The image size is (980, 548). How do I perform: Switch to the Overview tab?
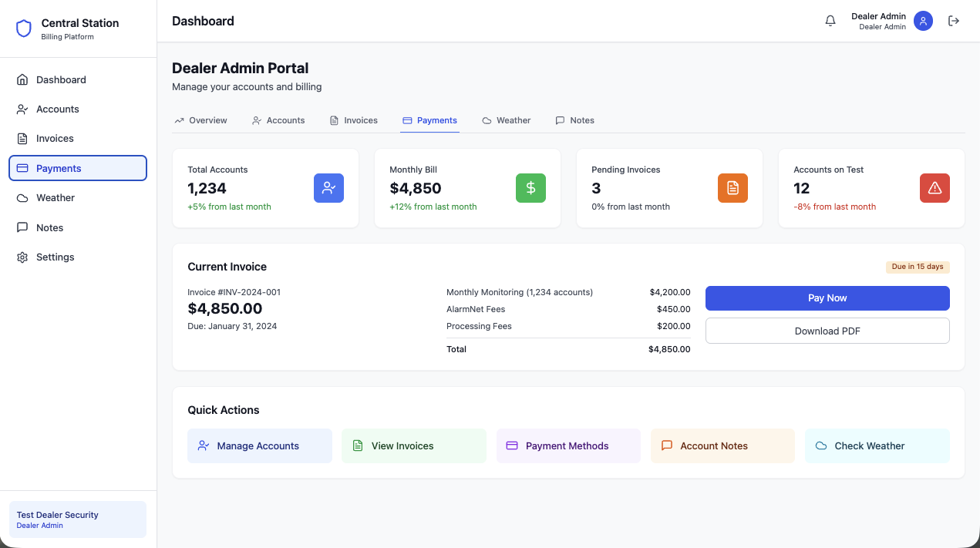tap(201, 120)
